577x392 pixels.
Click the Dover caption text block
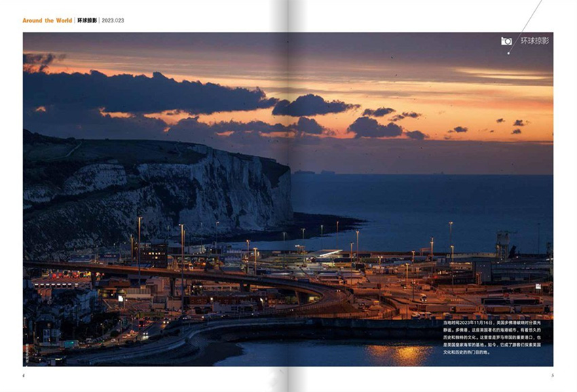tap(492, 337)
